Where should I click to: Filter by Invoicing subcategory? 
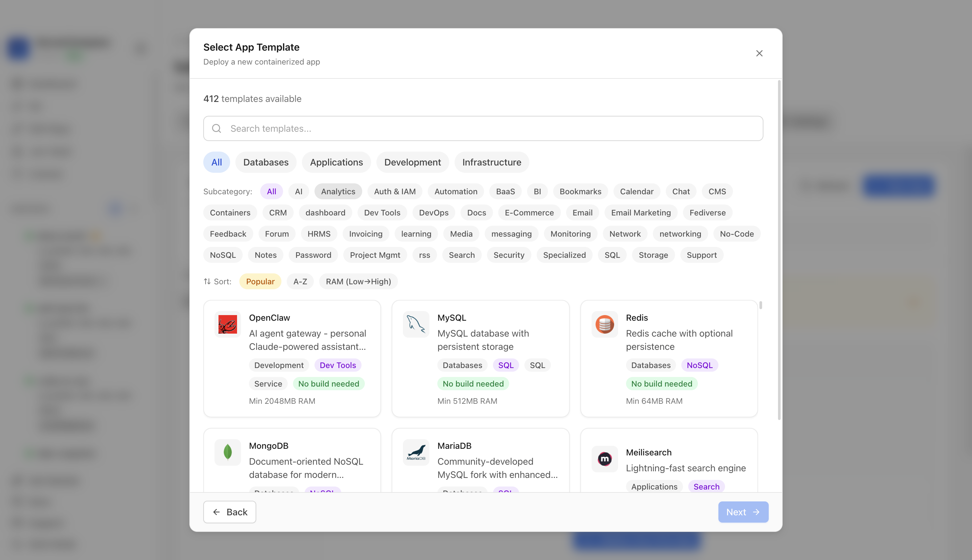pyautogui.click(x=366, y=234)
